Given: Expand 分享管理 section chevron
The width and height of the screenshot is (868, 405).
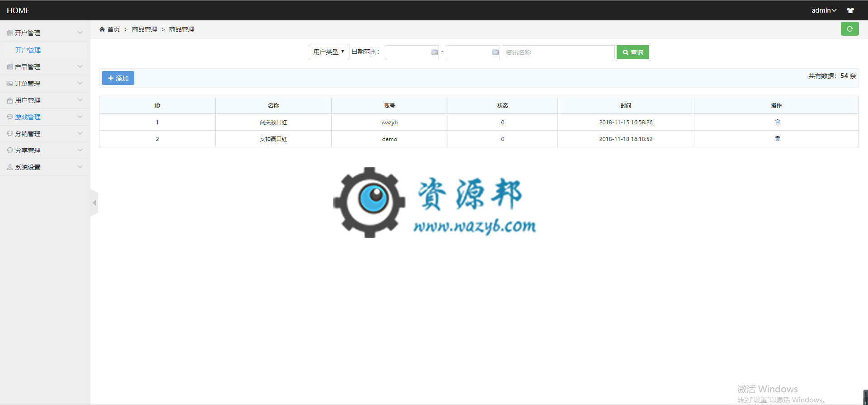Looking at the screenshot, I should [x=80, y=150].
